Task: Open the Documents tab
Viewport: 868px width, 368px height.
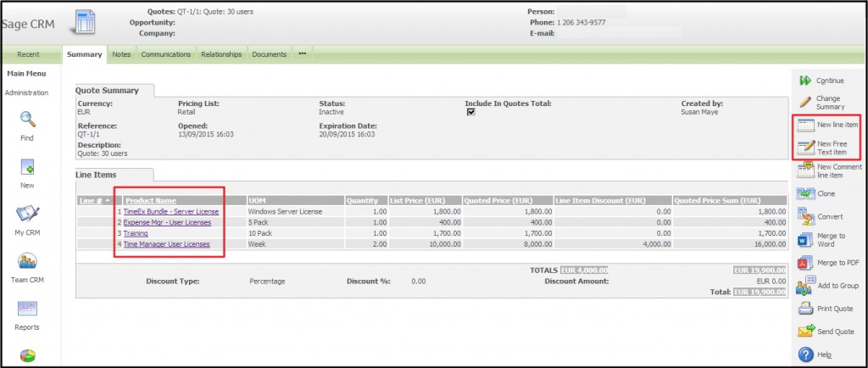Action: 269,54
